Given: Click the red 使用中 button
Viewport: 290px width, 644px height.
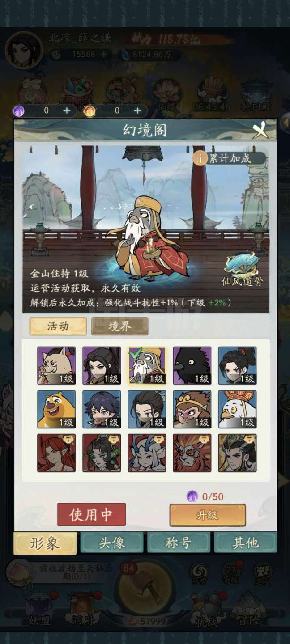Looking at the screenshot, I should [91, 514].
